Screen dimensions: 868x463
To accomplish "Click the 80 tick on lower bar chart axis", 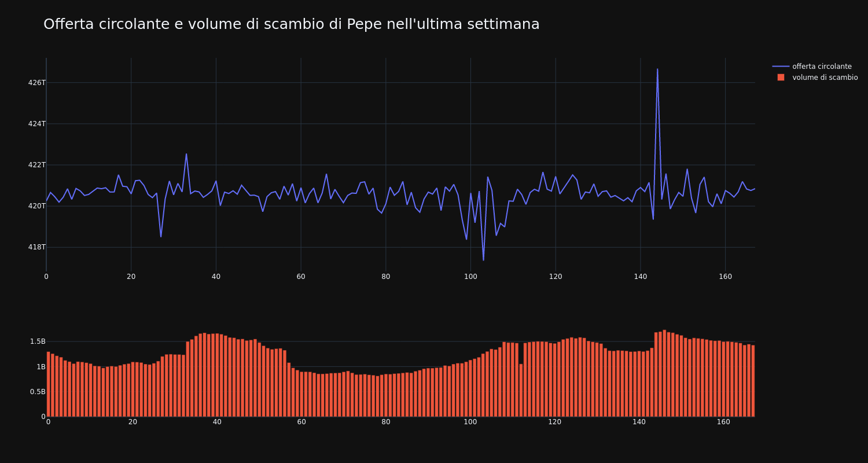I will 386,422.
